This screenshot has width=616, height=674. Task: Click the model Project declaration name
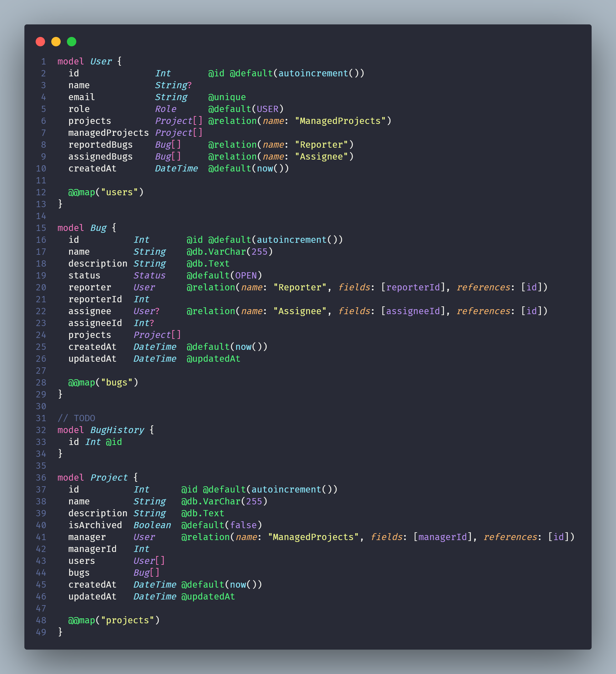pyautogui.click(x=109, y=478)
